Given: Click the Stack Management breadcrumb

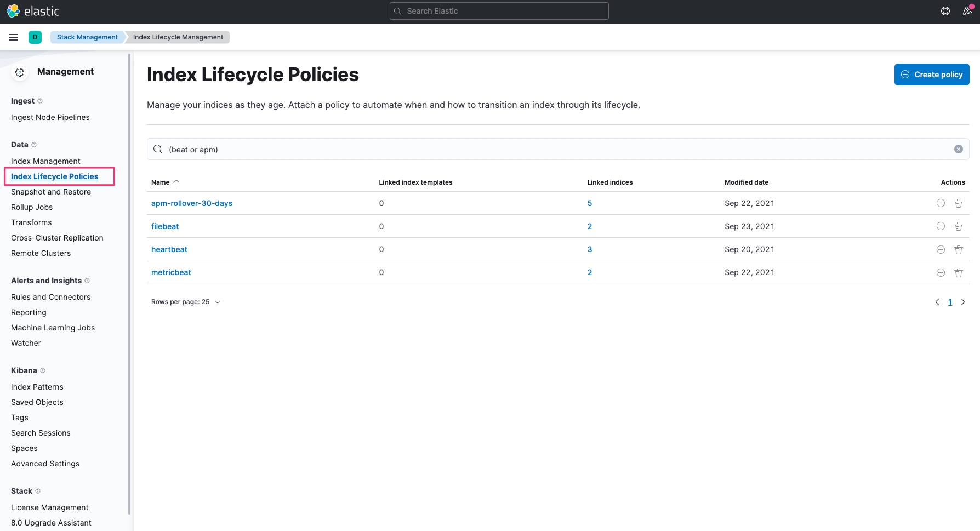Looking at the screenshot, I should 87,37.
